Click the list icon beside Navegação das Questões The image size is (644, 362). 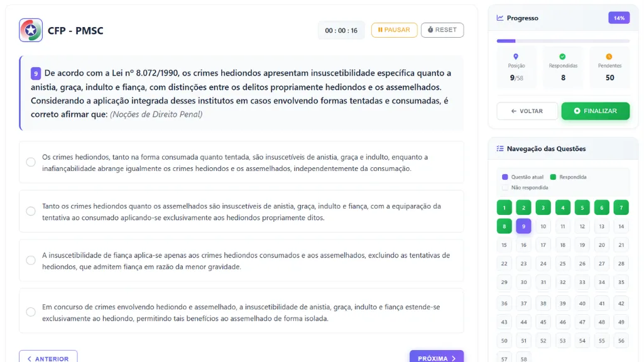coord(500,148)
